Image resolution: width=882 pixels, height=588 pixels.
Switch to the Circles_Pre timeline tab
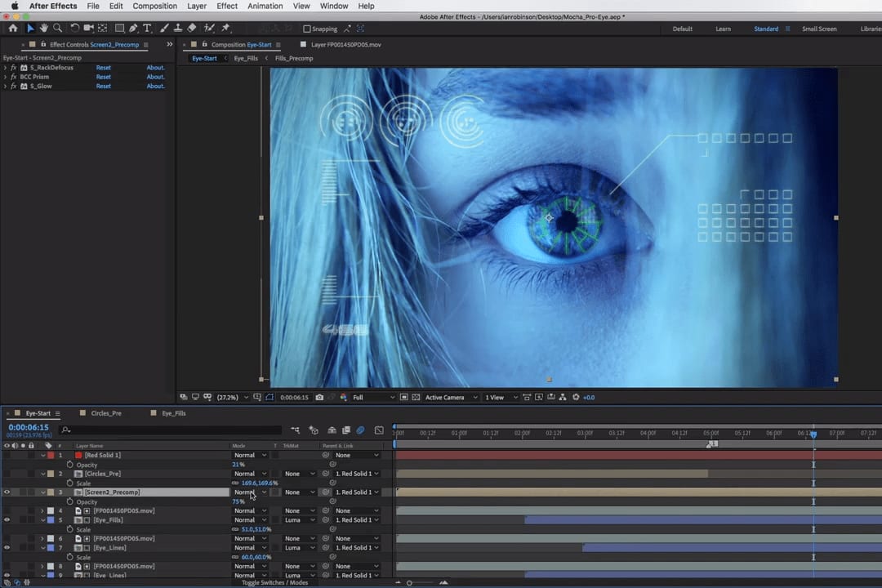106,414
